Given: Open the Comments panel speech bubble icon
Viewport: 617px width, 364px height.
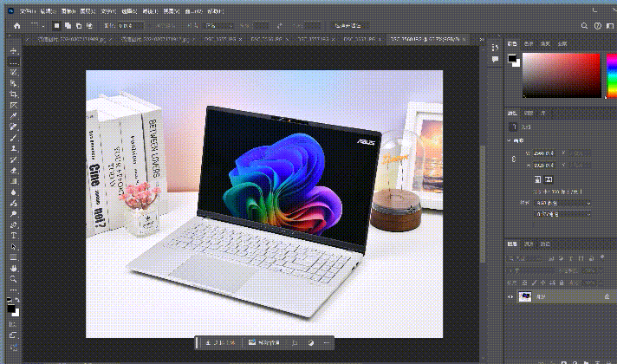Looking at the screenshot, I should [x=495, y=59].
